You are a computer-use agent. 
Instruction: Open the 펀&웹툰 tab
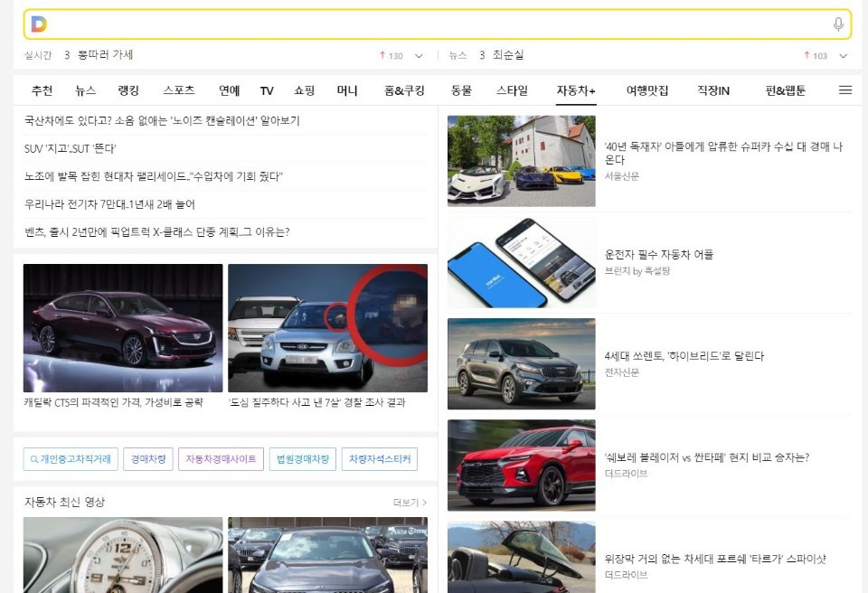pos(785,90)
